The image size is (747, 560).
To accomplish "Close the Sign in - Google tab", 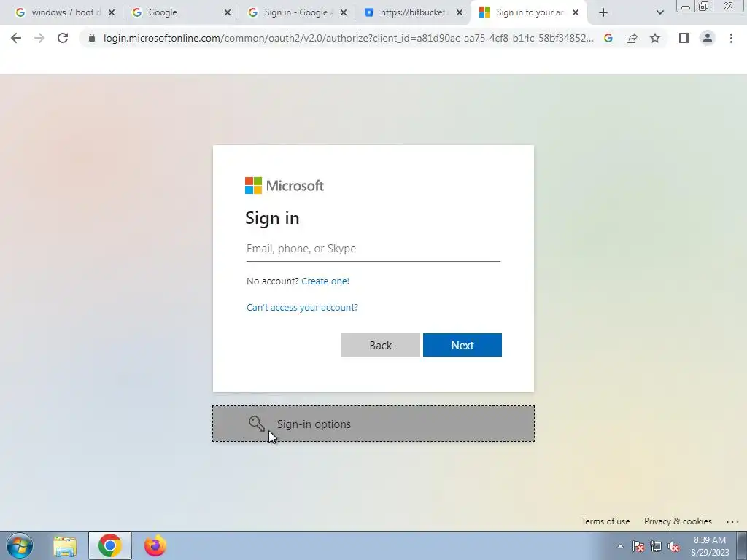I will tap(343, 13).
